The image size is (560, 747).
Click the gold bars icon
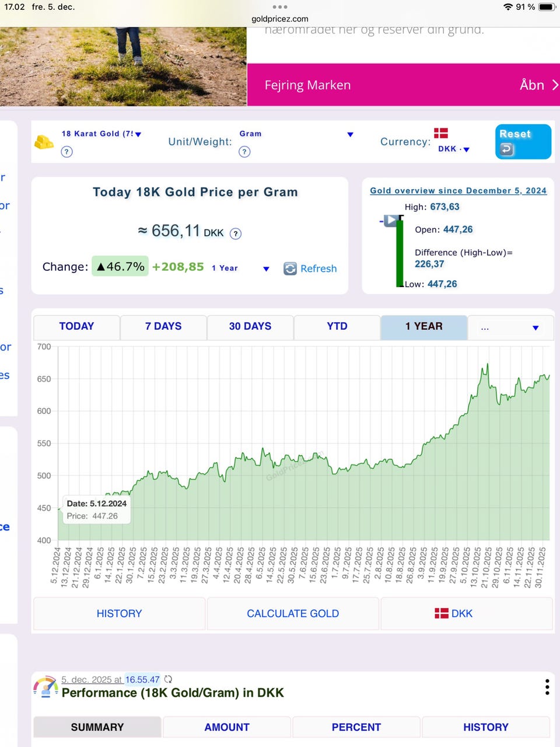tap(44, 142)
